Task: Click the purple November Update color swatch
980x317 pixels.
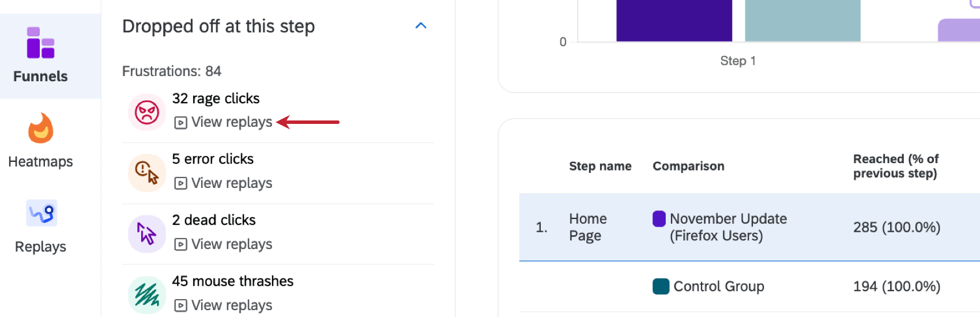Action: (659, 219)
